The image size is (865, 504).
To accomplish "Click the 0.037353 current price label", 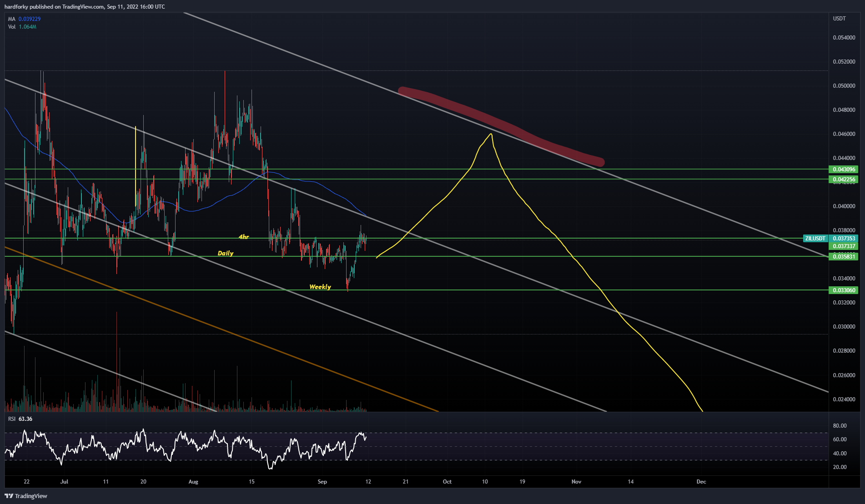I will tap(844, 239).
